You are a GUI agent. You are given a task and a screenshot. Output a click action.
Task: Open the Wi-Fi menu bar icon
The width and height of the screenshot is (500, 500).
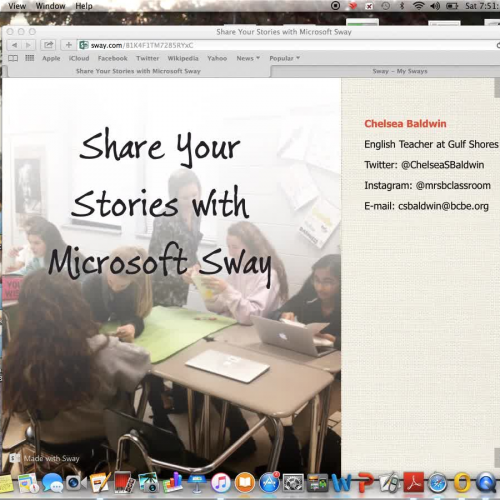[x=418, y=6]
